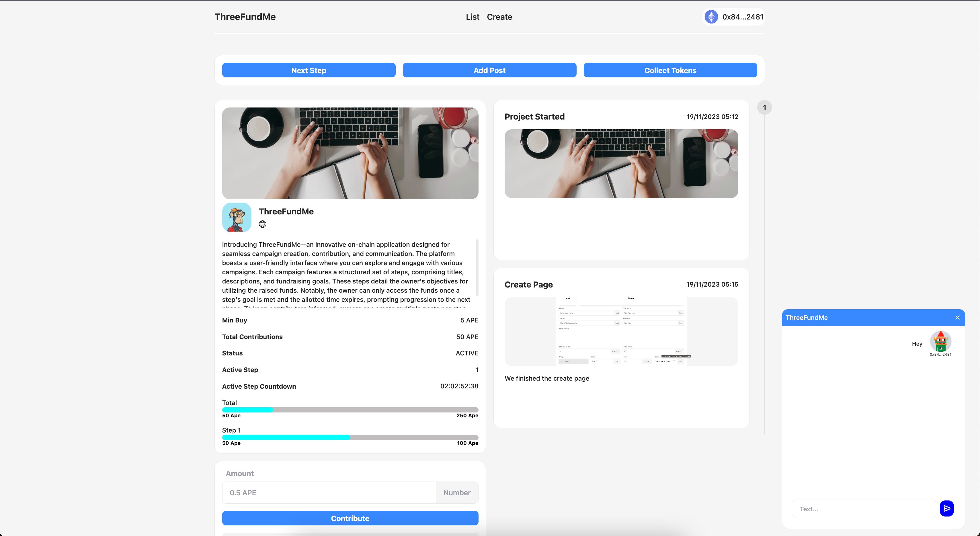
Task: Click the 'Active Step Countdown' label
Action: (x=259, y=386)
